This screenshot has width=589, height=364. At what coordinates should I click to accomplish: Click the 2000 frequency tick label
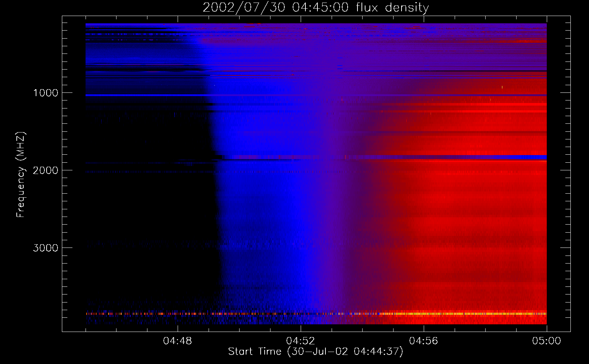[46, 170]
